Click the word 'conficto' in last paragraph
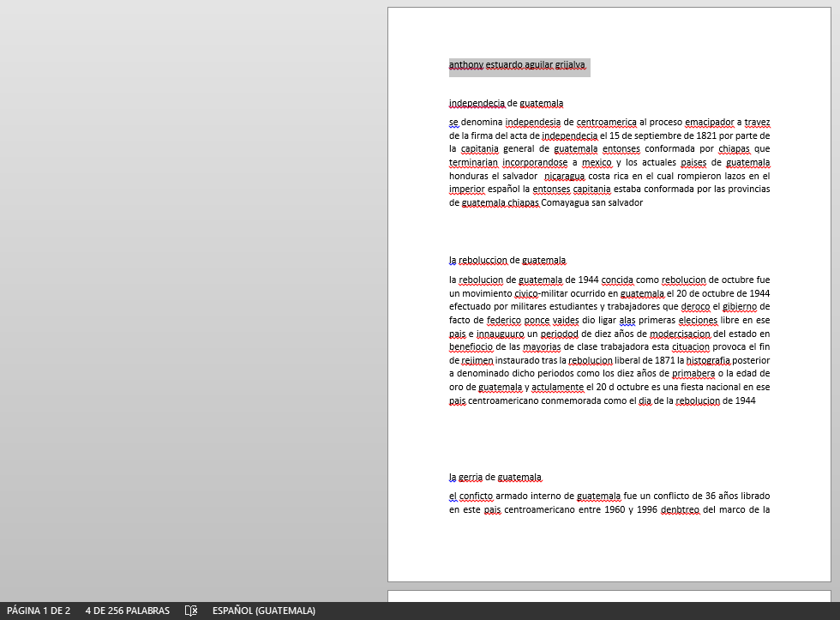 [477, 497]
